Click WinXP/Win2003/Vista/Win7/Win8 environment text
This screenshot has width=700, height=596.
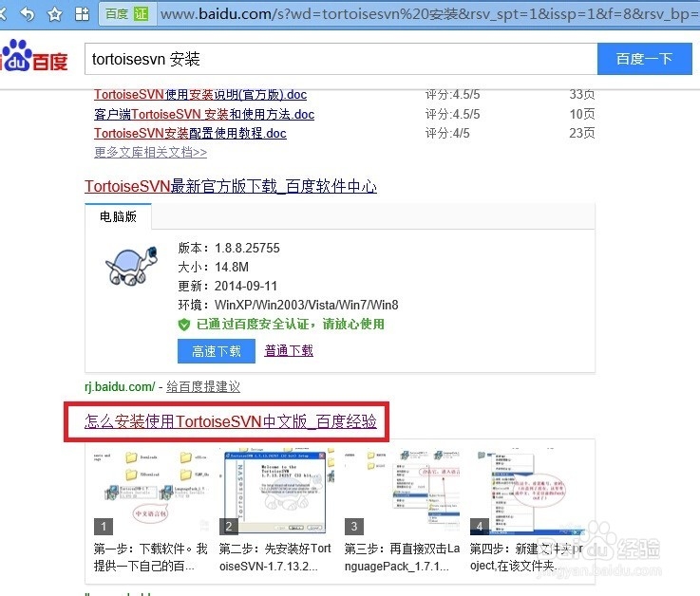(307, 306)
